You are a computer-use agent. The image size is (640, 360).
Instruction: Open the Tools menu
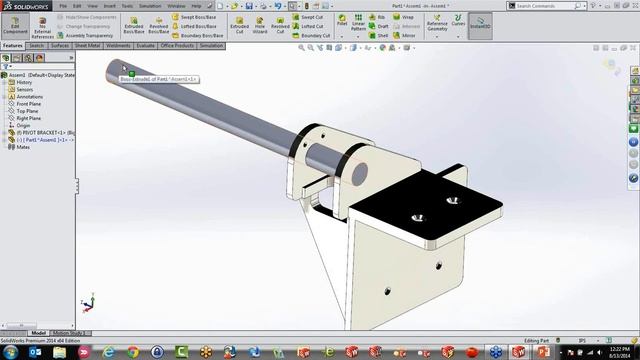click(x=127, y=6)
